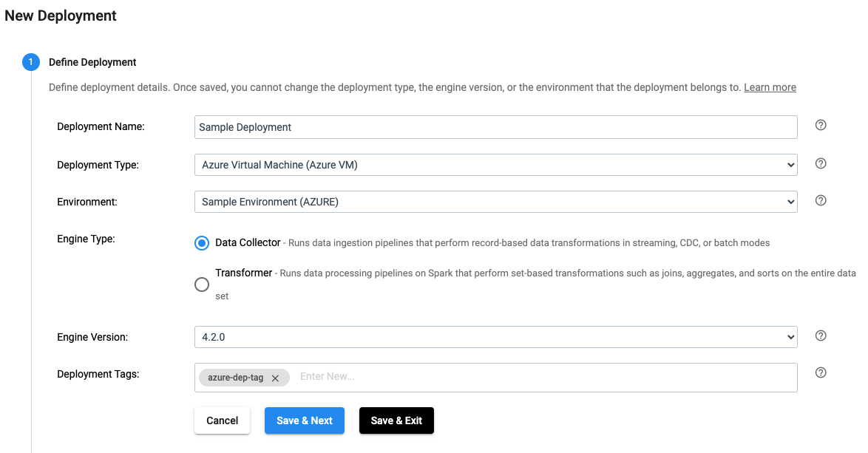Click the Deployment Tags label
868x453 pixels.
tap(98, 374)
